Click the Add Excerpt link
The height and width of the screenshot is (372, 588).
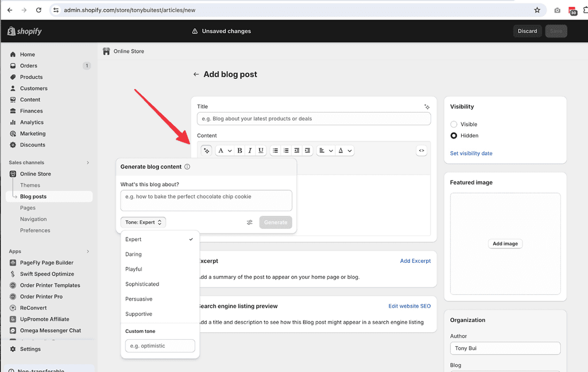click(x=415, y=261)
